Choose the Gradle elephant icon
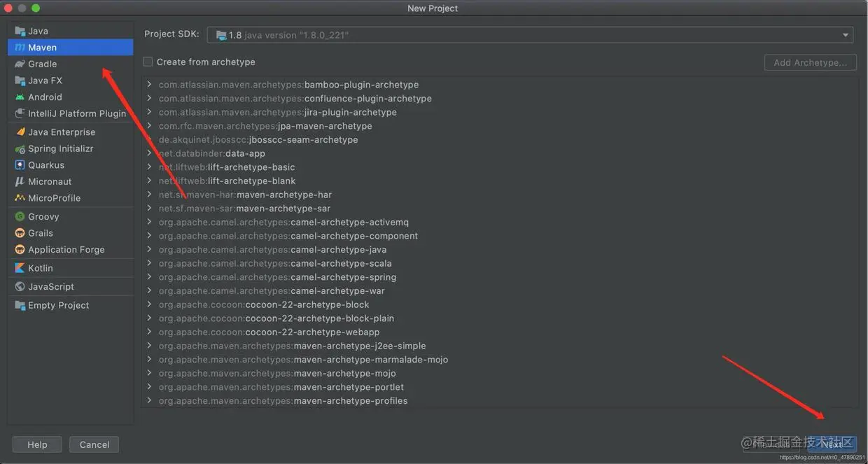The image size is (868, 464). pos(20,64)
